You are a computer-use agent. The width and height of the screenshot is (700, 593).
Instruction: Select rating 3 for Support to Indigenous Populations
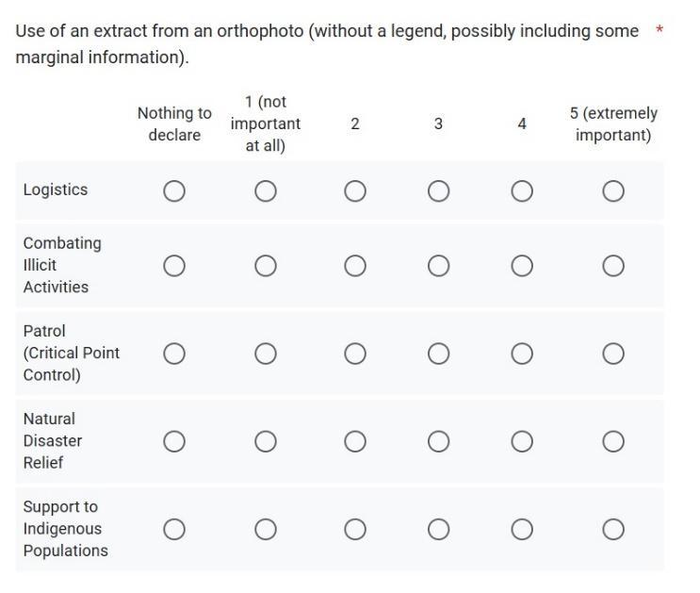tap(438, 530)
